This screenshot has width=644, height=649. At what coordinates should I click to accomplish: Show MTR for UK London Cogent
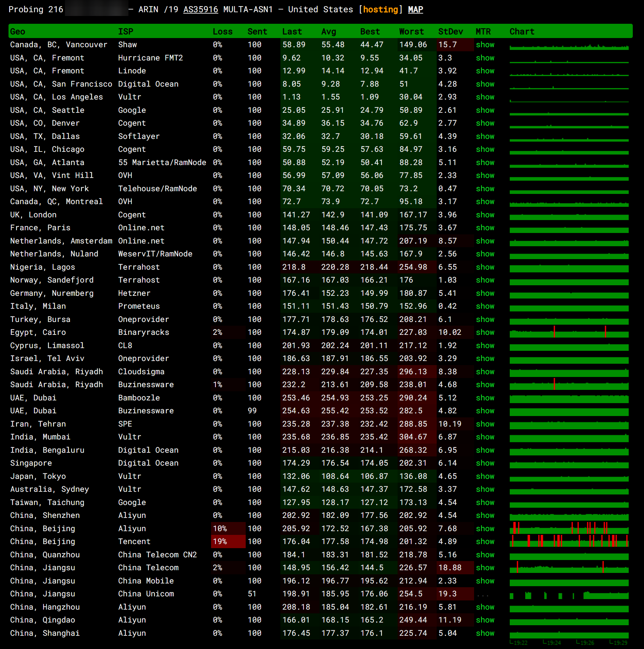[485, 215]
